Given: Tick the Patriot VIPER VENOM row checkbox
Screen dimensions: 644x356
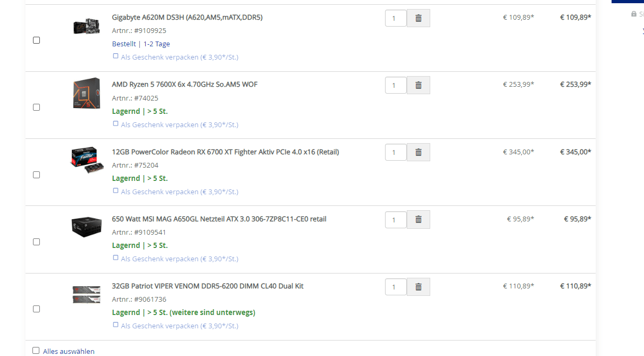Looking at the screenshot, I should (x=36, y=309).
